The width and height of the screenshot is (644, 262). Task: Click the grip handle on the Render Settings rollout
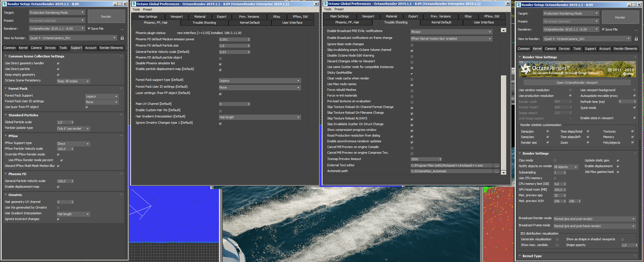coord(635,153)
